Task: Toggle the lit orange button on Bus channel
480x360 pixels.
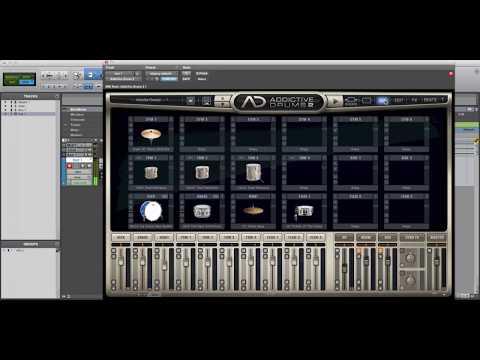Action: click(380, 250)
